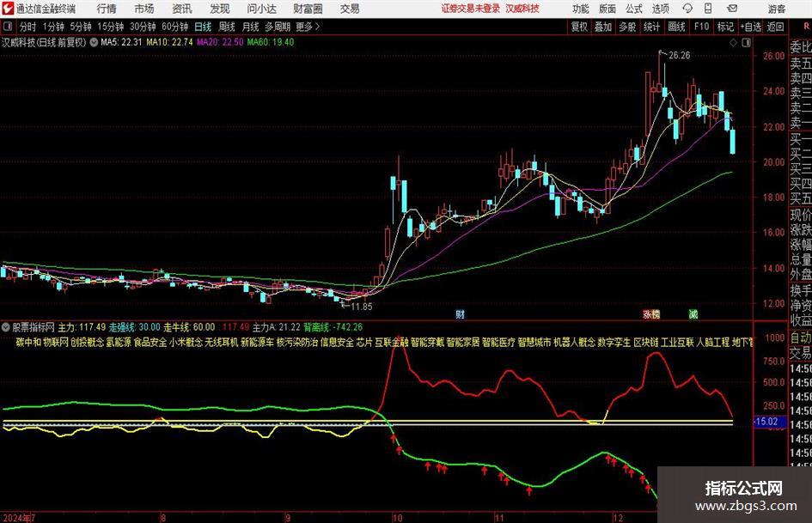Open the 资讯 menu
This screenshot has height=523, width=812.
(182, 9)
